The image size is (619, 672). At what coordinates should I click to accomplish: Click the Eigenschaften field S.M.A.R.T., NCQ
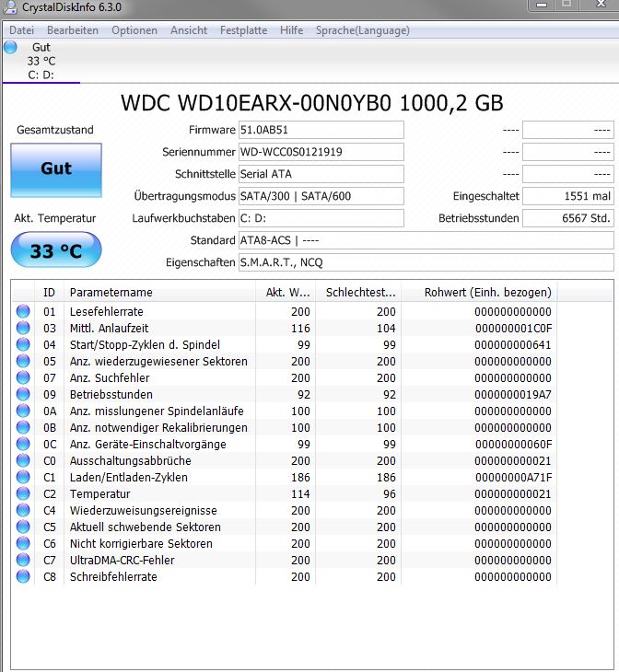pyautogui.click(x=426, y=262)
